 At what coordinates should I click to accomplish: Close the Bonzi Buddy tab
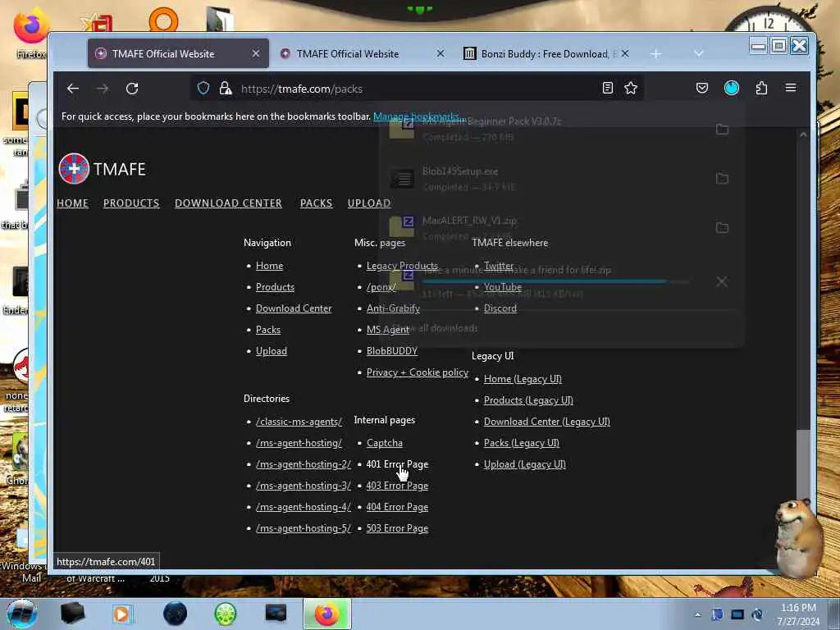[x=624, y=53]
